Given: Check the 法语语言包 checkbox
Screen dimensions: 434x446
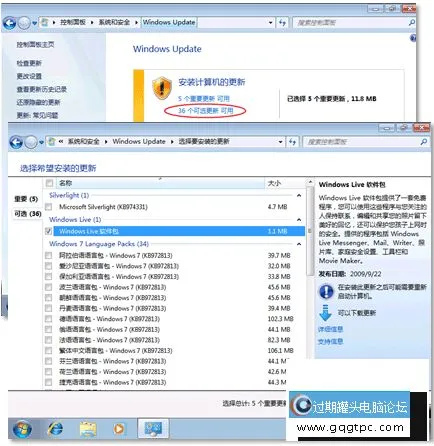Looking at the screenshot, I should [49, 340].
